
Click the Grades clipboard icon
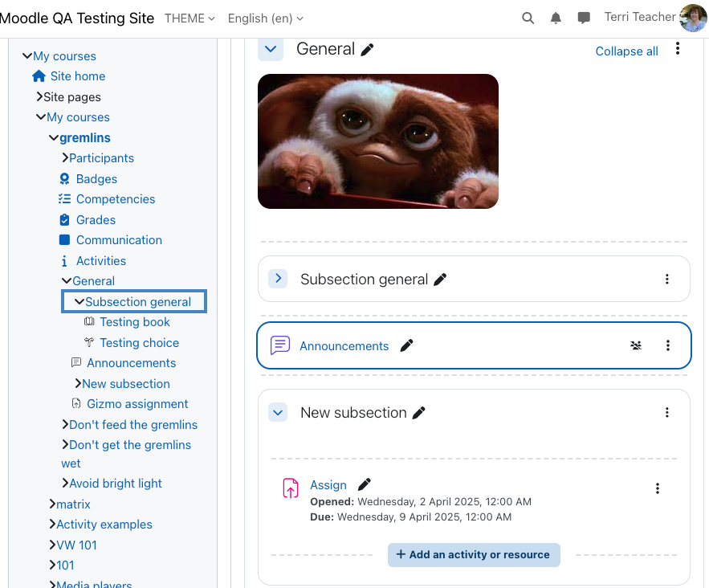point(65,220)
